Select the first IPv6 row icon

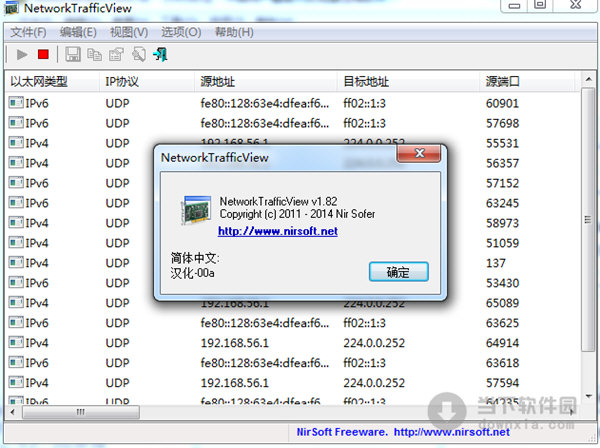click(16, 103)
